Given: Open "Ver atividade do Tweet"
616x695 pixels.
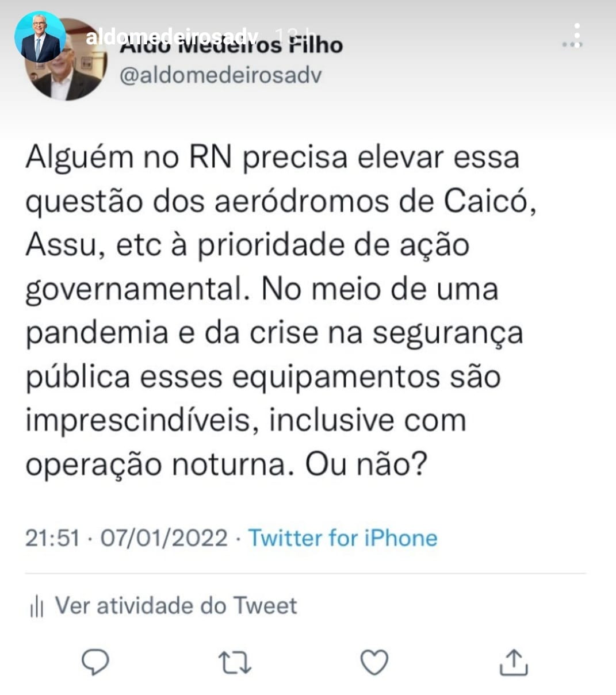Looking at the screenshot, I should (175, 606).
